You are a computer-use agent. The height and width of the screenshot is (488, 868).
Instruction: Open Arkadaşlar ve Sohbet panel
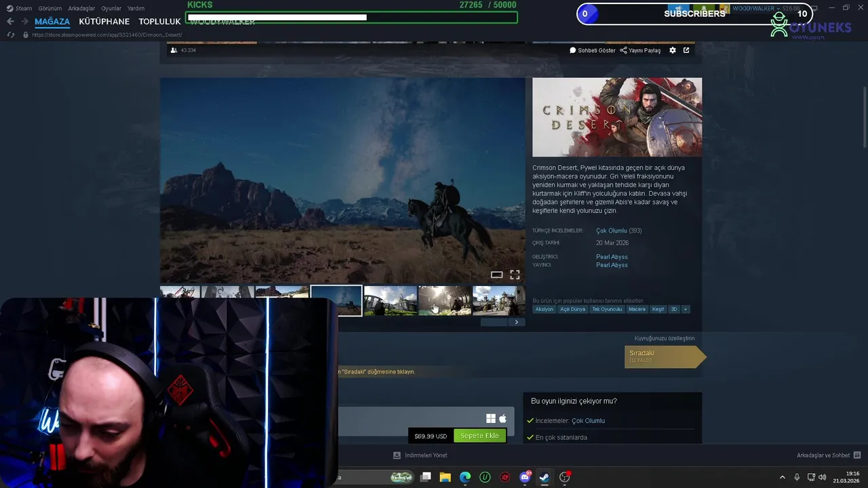coord(829,455)
